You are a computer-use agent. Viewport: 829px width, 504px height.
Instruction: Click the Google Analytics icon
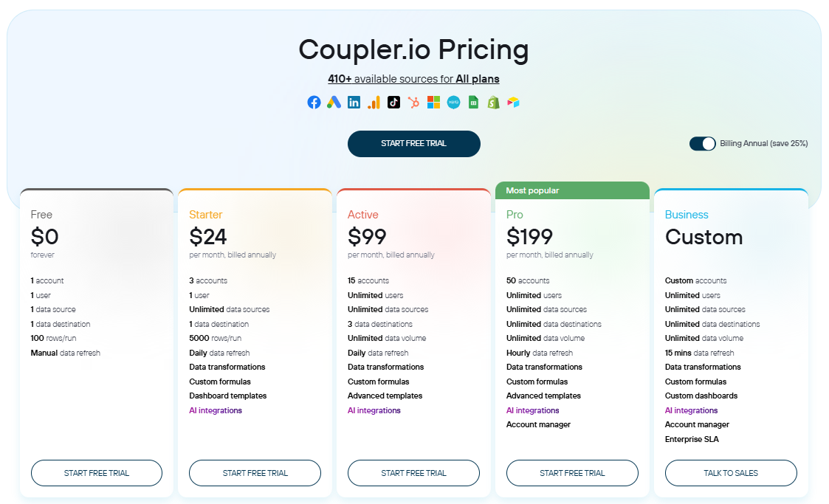pos(374,103)
